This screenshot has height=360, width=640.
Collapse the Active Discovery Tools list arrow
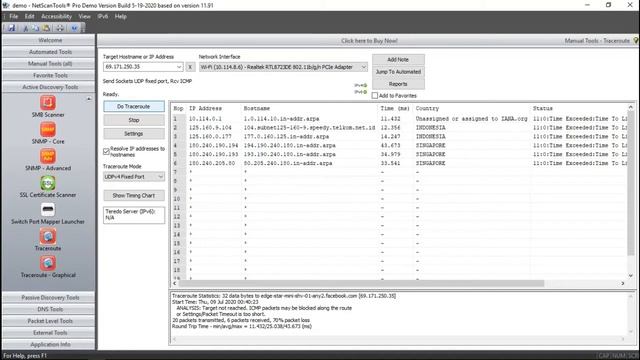(x=89, y=99)
